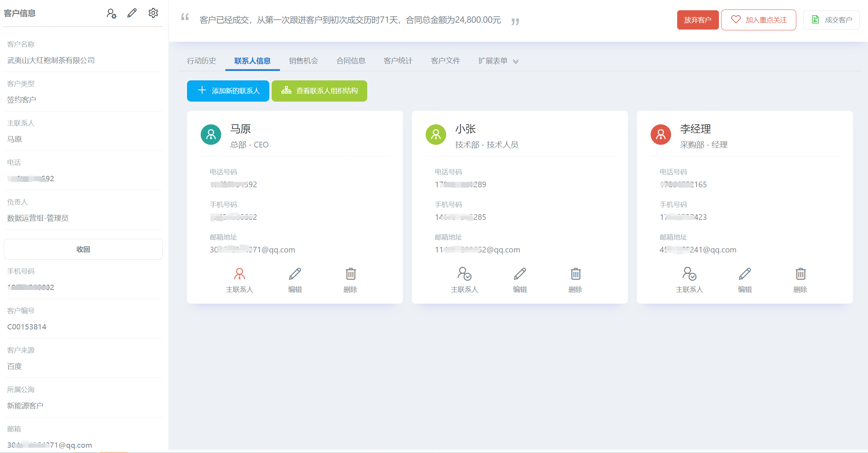Click the edit pencil icon beside 客户信息
The height and width of the screenshot is (453, 868).
(x=132, y=13)
